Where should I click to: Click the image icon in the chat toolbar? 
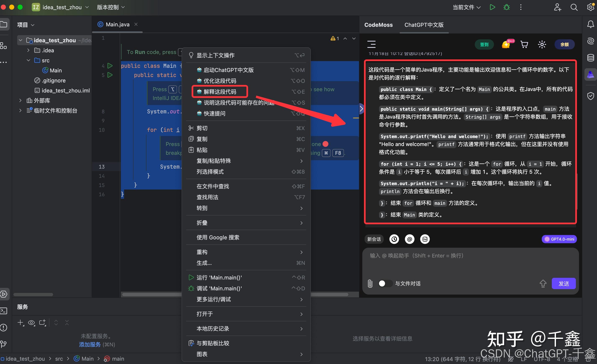point(425,239)
